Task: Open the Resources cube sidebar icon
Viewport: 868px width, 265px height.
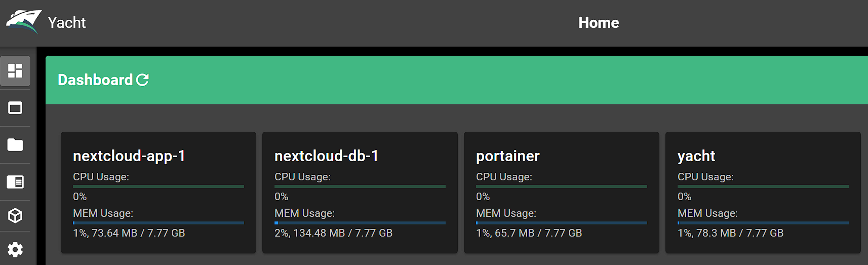Action: pyautogui.click(x=15, y=216)
